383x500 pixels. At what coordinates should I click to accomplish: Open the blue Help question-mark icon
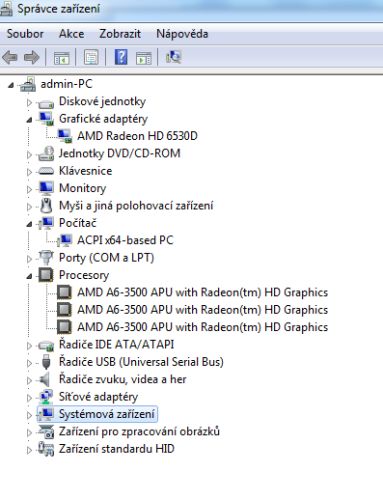121,57
